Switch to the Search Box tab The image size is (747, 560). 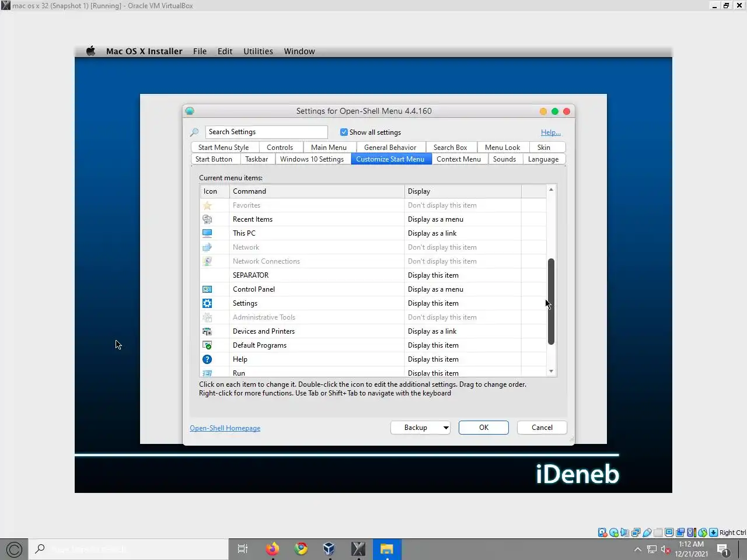(450, 148)
